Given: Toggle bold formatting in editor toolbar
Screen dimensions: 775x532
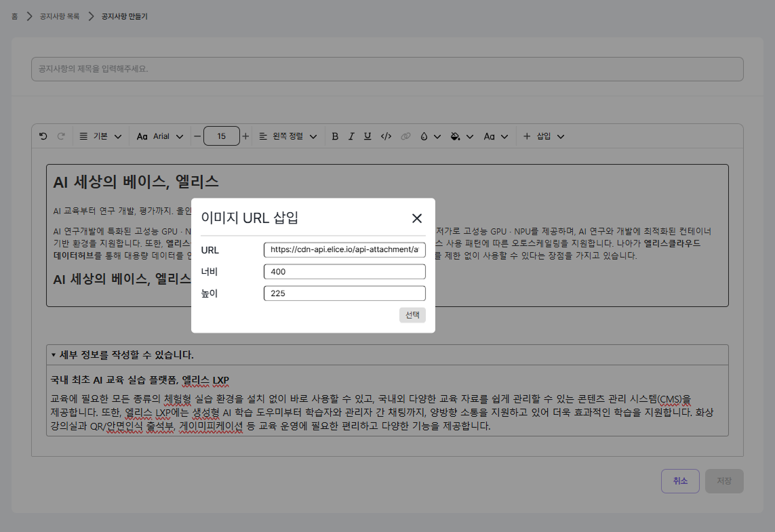Looking at the screenshot, I should pyautogui.click(x=335, y=136).
